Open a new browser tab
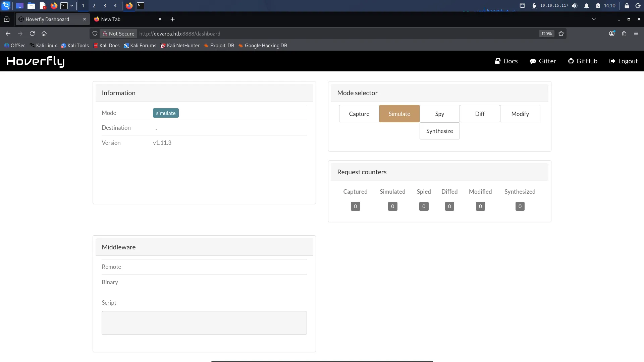Image resolution: width=644 pixels, height=362 pixels. 172,19
